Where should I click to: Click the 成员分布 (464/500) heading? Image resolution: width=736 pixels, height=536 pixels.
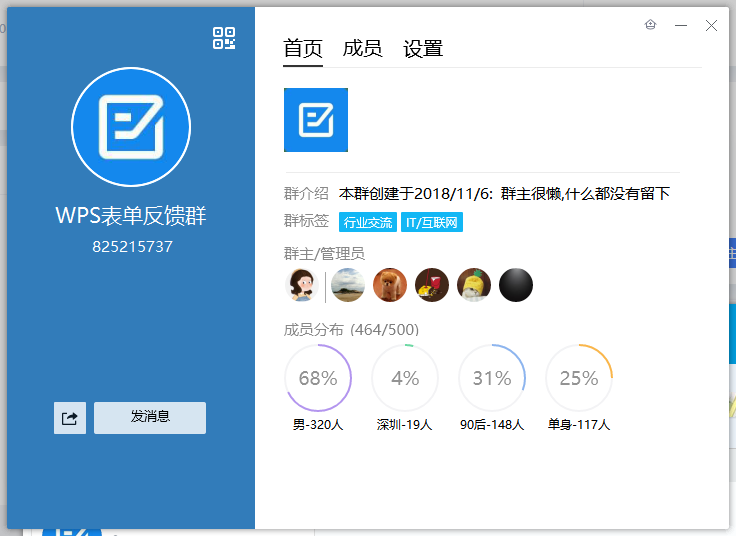pyautogui.click(x=351, y=330)
